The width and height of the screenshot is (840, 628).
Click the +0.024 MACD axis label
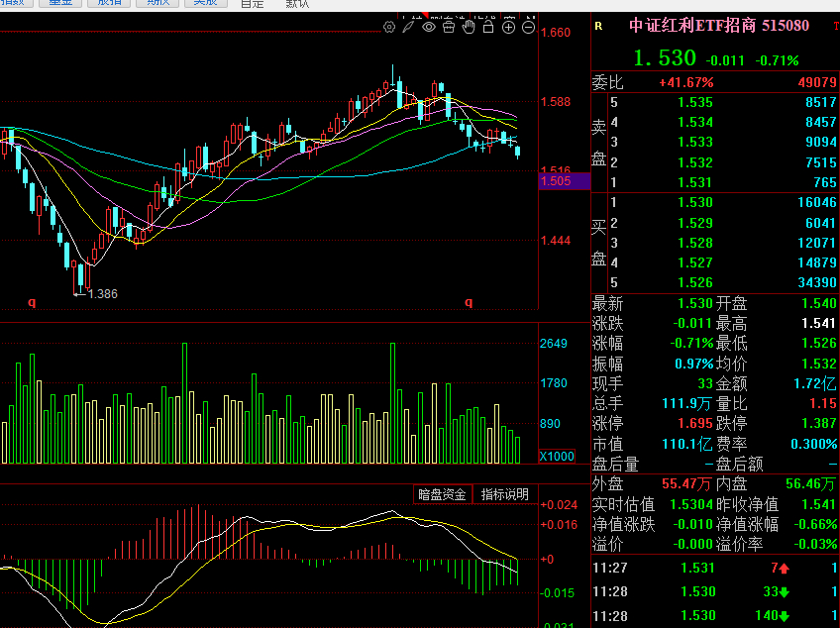559,505
